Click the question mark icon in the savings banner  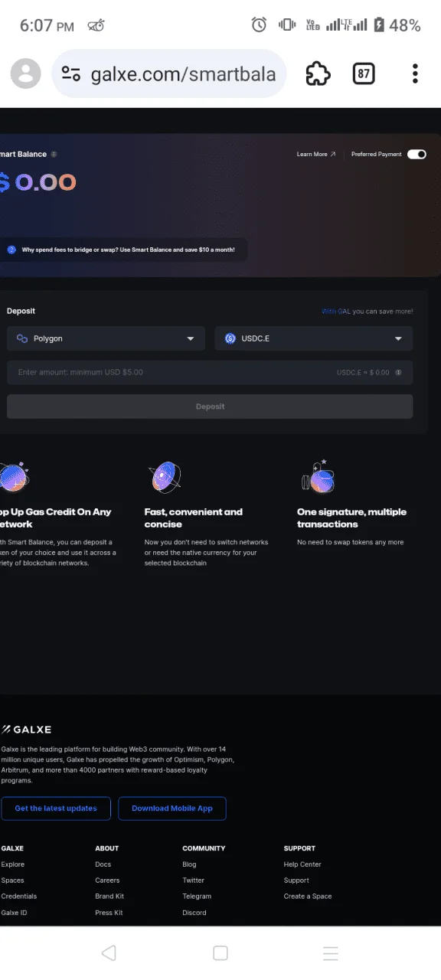(x=11, y=250)
